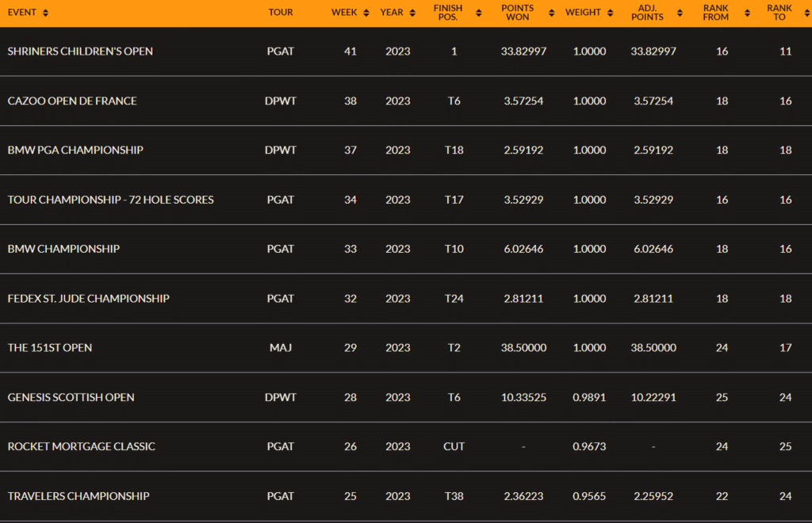Click finish position T38 for Travelers
Screen dimensions: 812x523
454,496
